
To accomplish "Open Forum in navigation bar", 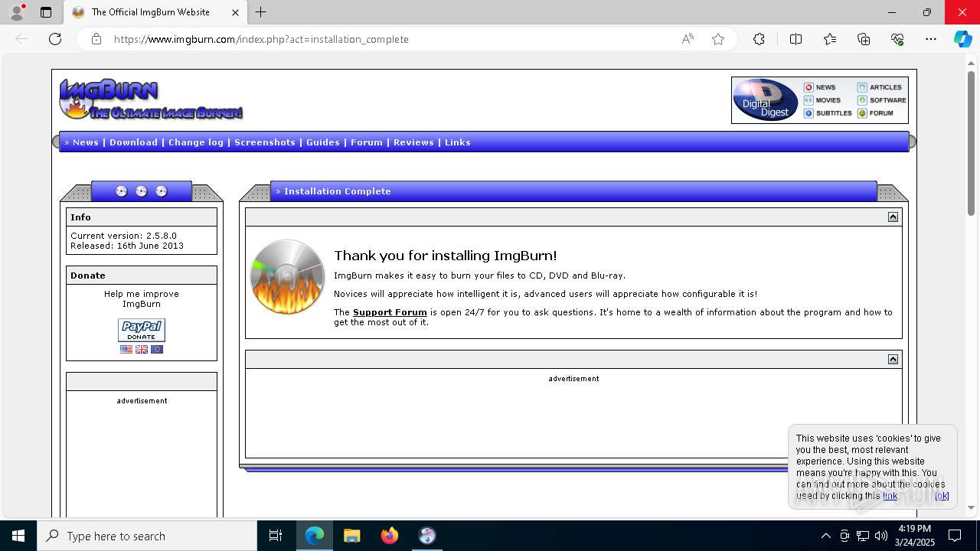I will 367,142.
